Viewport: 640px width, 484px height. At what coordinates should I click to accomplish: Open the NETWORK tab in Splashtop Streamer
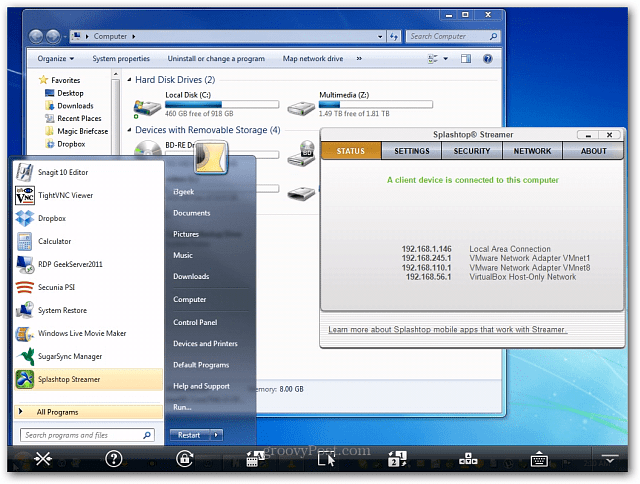pos(532,151)
